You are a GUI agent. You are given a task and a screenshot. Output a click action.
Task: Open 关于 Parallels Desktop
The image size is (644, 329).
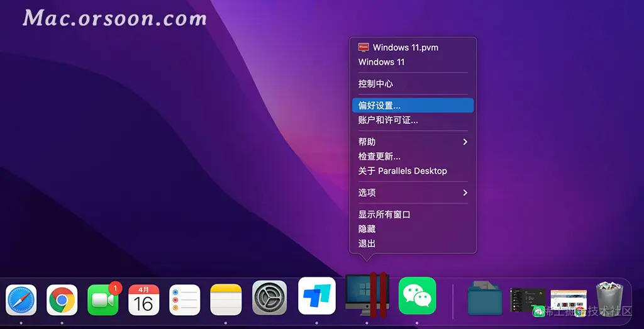[413, 171]
